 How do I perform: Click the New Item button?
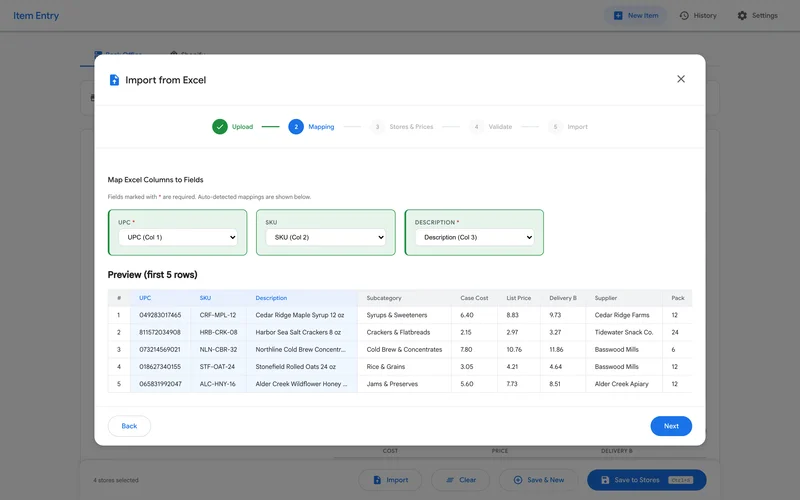[x=636, y=16]
